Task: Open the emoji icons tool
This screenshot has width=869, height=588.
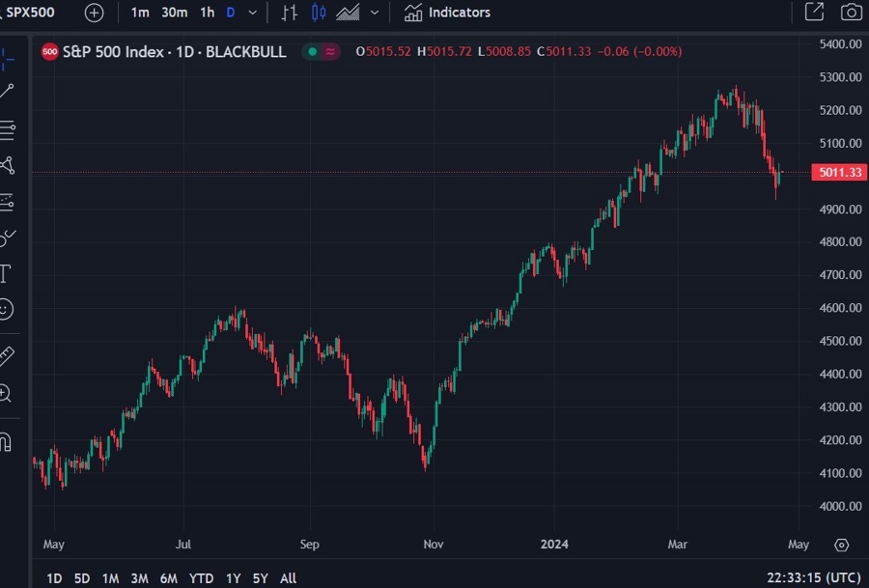Action: (5, 309)
